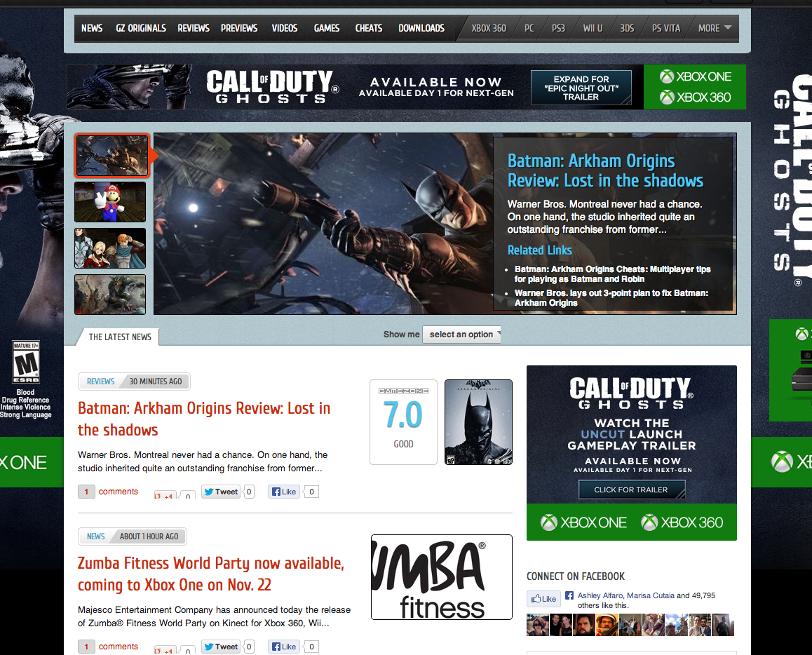Open the Zumba Fitness World Party article
812x655 pixels.
(211, 574)
